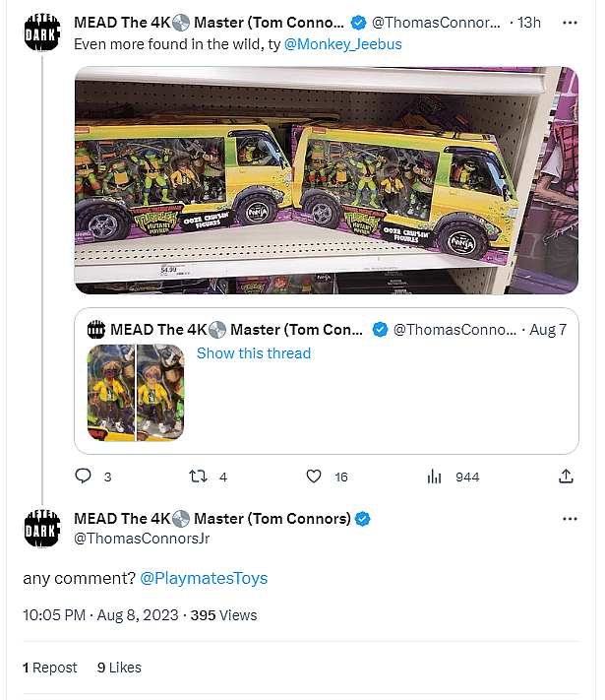Open After Dark avatar on second tweet
The width and height of the screenshot is (605, 700).
pyautogui.click(x=41, y=528)
